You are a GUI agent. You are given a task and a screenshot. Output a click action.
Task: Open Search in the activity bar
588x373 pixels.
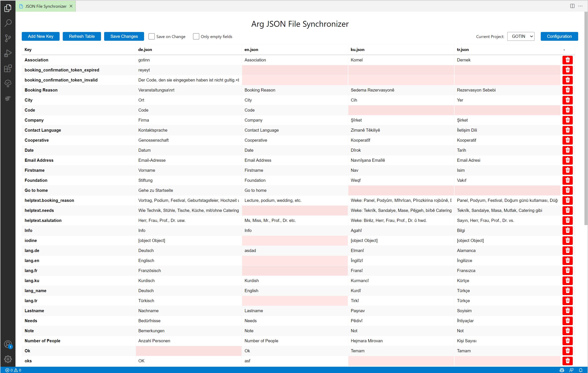[x=8, y=23]
